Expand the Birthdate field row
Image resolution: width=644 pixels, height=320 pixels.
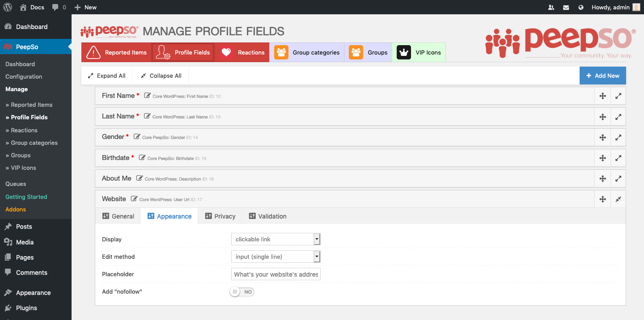[618, 158]
